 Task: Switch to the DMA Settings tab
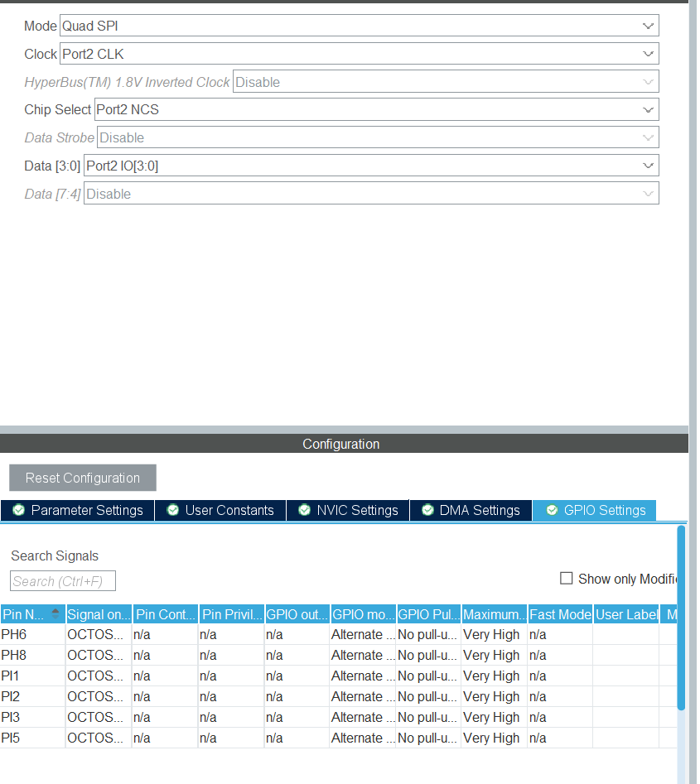pyautogui.click(x=471, y=510)
